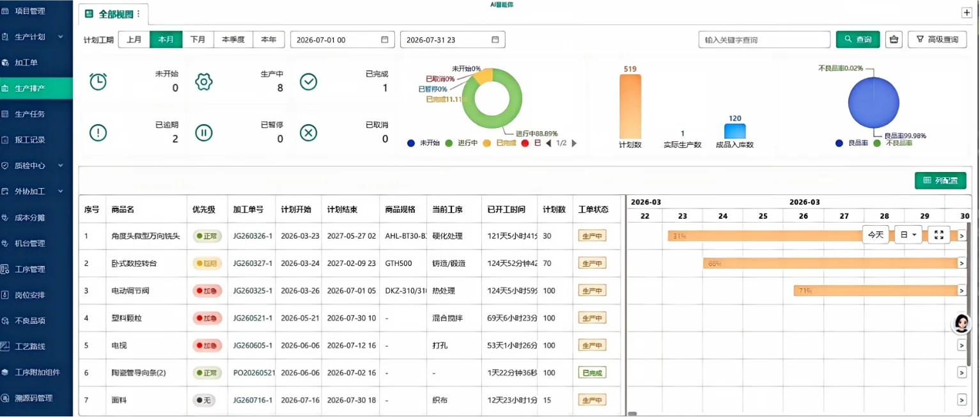Click the Gantt right arrow in the 面料 row
The width and height of the screenshot is (980, 417).
pos(961,400)
